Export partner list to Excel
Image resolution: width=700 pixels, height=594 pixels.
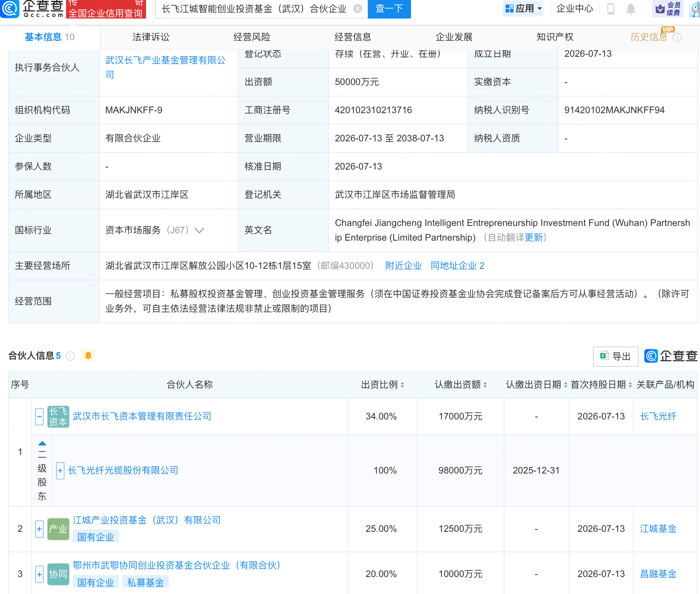[615, 356]
